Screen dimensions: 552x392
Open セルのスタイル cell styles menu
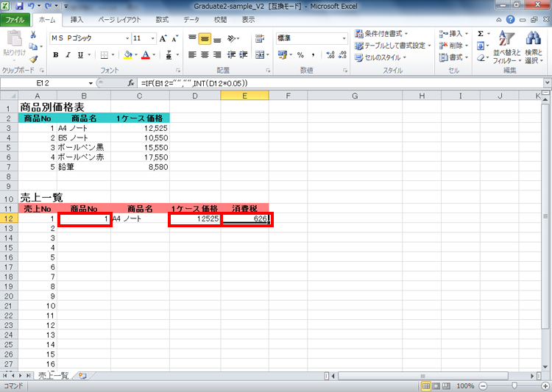pyautogui.click(x=381, y=57)
